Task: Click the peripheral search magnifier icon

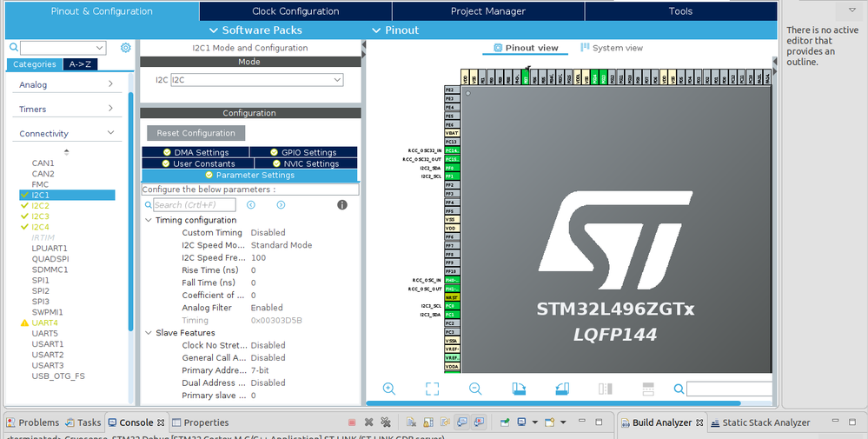Action: point(14,48)
